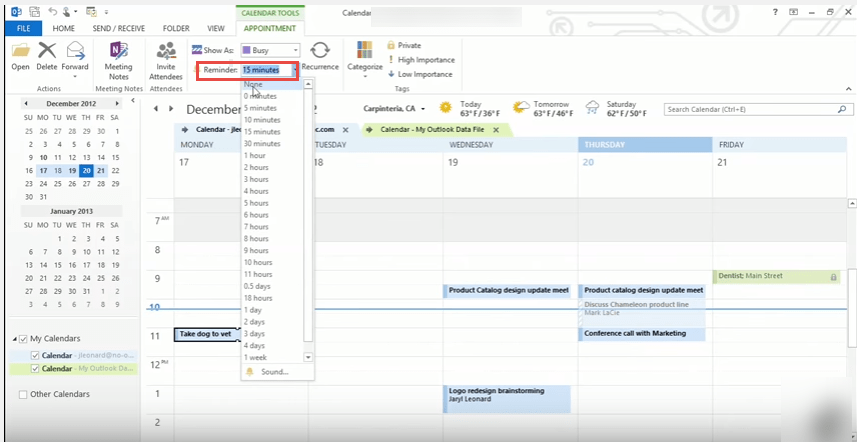Screen dimensions: 857x442
Task: Open the Carpinteria, CA location dropdown
Action: [423, 109]
